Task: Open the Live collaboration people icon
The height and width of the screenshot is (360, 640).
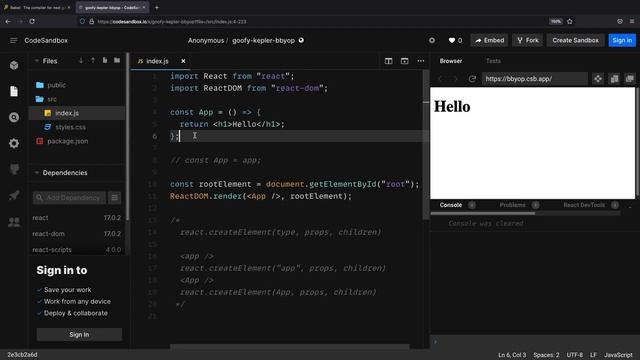Action: point(14,222)
